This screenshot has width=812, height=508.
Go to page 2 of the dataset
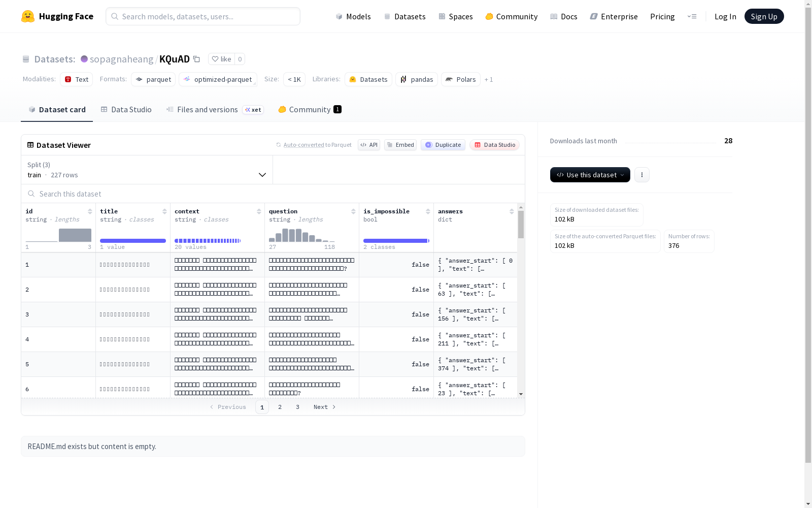(280, 407)
